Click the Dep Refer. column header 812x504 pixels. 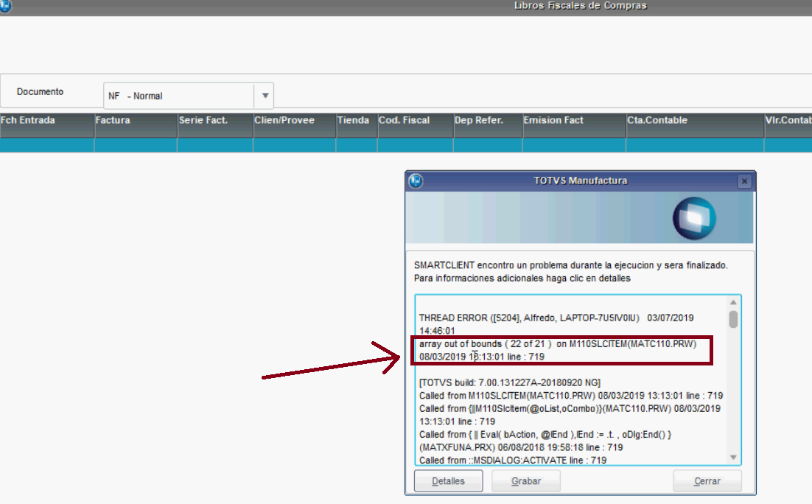(489, 125)
